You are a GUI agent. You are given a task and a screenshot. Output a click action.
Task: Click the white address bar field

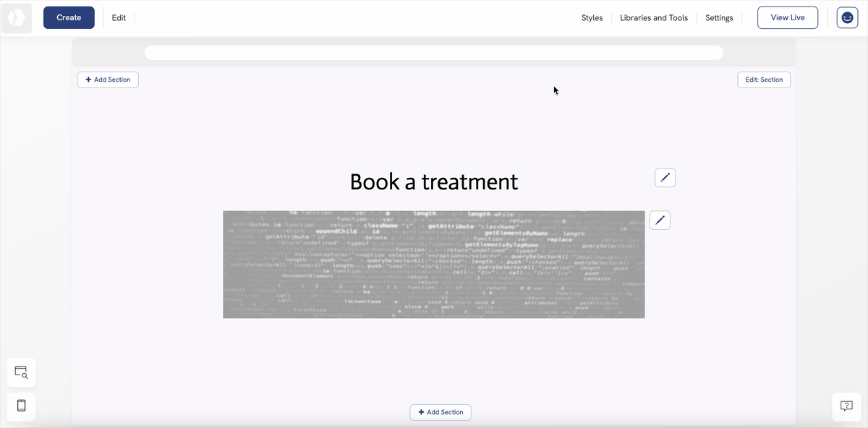coord(433,53)
